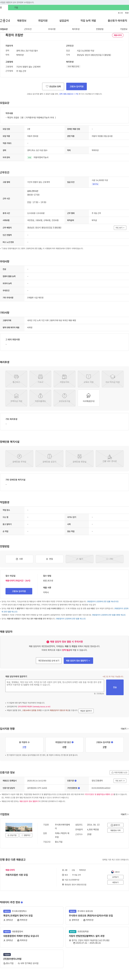The height and width of the screenshot is (980, 129).
Task: Open 대원종합정비 하체부 반장님 모십니다 posting
Action: coord(21,936)
